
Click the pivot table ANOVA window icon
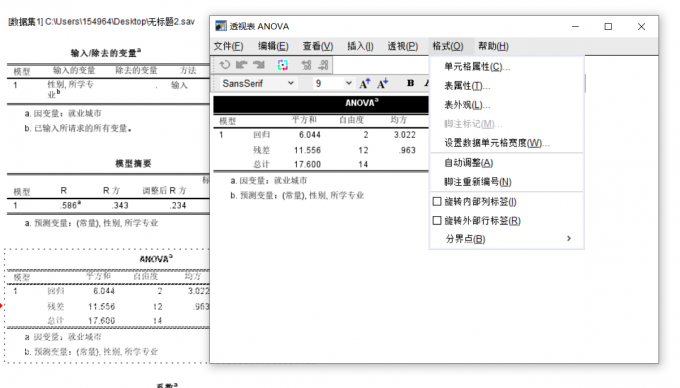coord(221,26)
